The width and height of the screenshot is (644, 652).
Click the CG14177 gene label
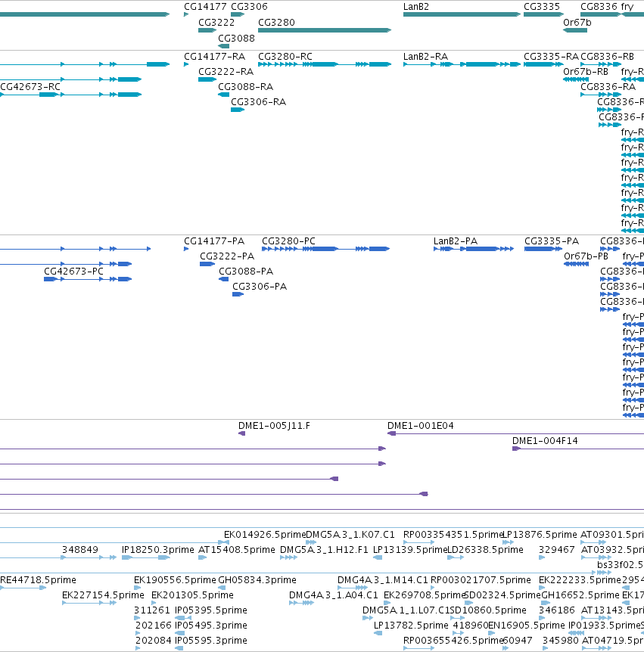[x=206, y=7]
